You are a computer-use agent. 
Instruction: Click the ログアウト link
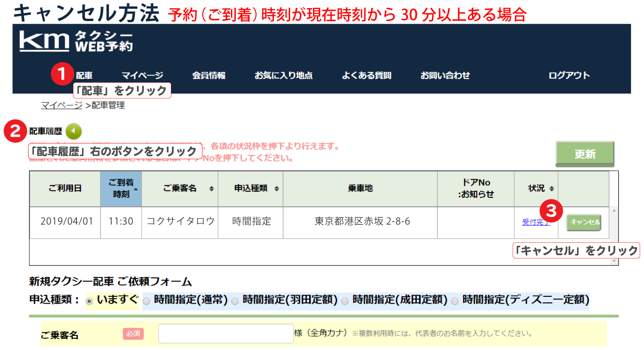(x=569, y=75)
